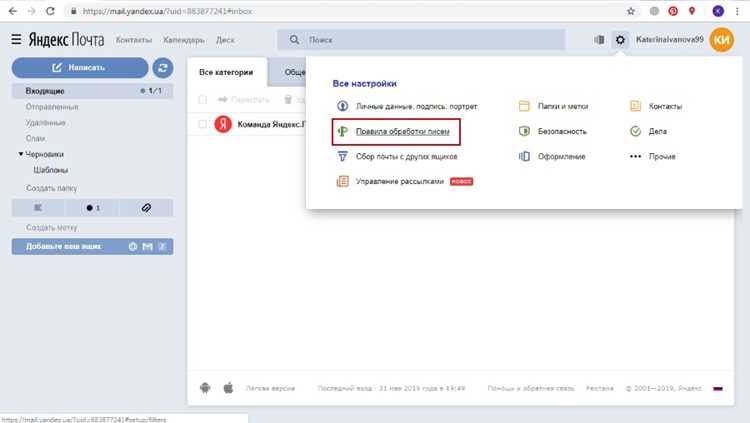
Task: Open Диск in the top navigation
Action: pyautogui.click(x=225, y=40)
